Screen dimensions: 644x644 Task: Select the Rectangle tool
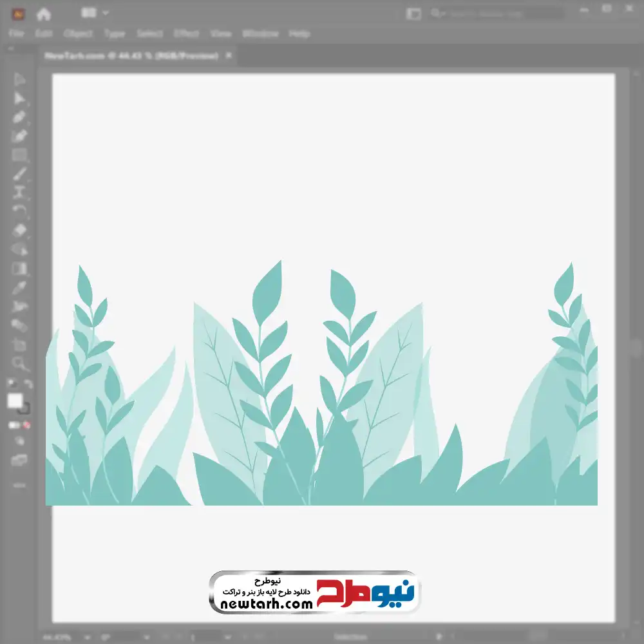click(x=19, y=155)
